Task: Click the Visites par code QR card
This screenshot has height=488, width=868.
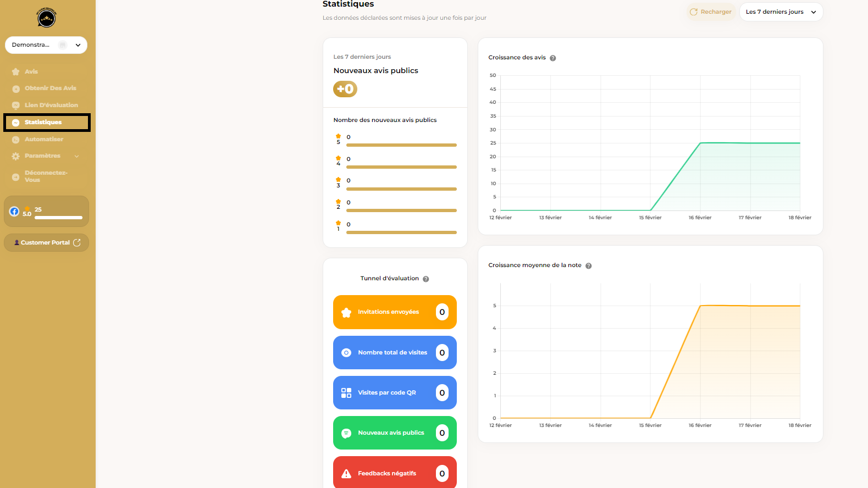Action: point(395,392)
